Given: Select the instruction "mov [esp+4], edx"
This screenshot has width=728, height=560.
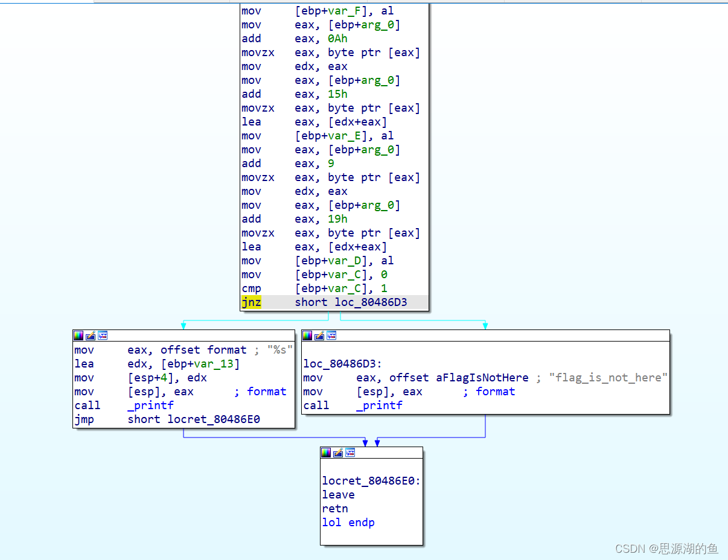Looking at the screenshot, I should click(x=141, y=378).
